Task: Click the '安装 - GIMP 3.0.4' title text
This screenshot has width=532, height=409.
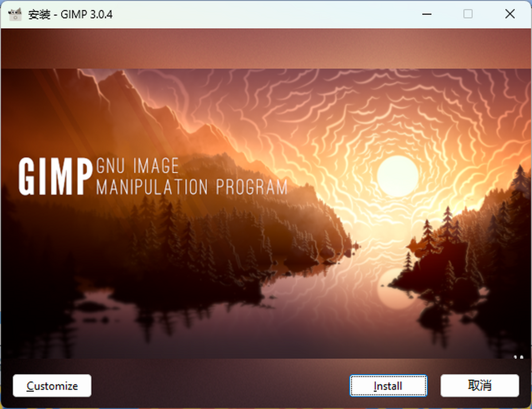Action: tap(70, 14)
